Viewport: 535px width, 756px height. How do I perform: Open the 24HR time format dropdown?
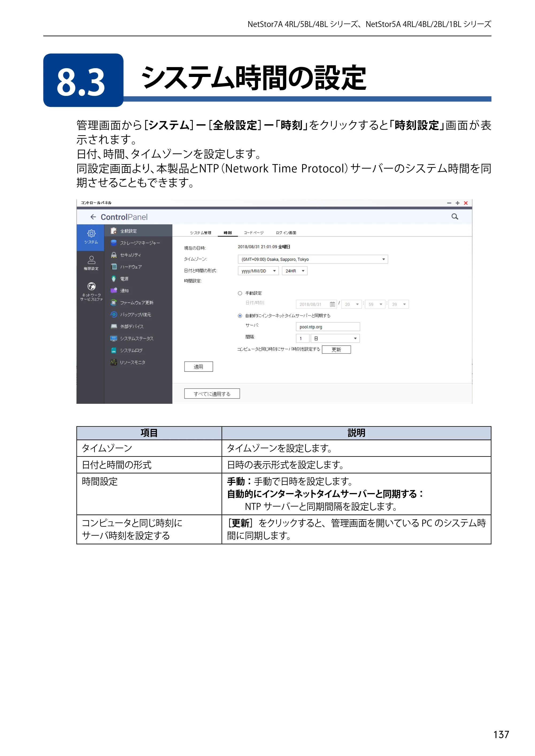295,271
